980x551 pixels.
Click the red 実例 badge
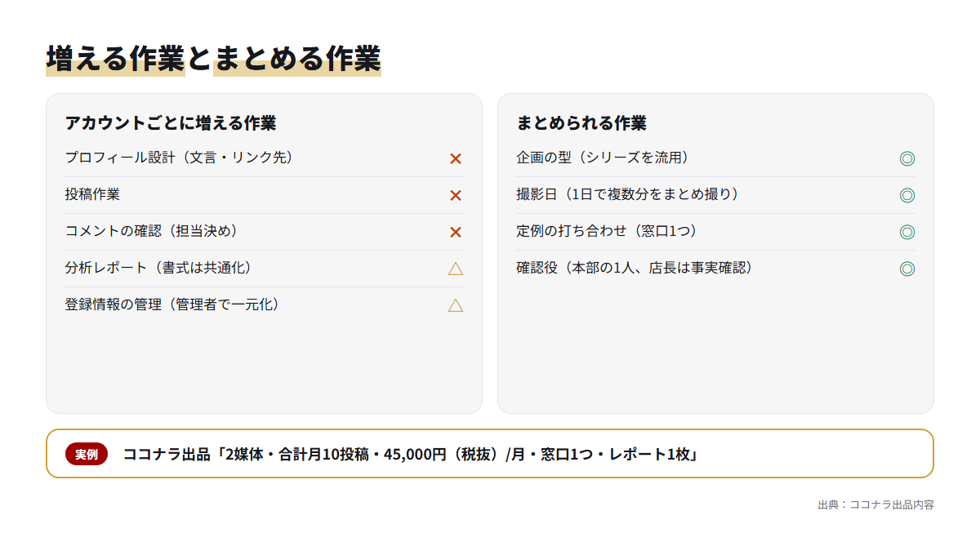(87, 454)
